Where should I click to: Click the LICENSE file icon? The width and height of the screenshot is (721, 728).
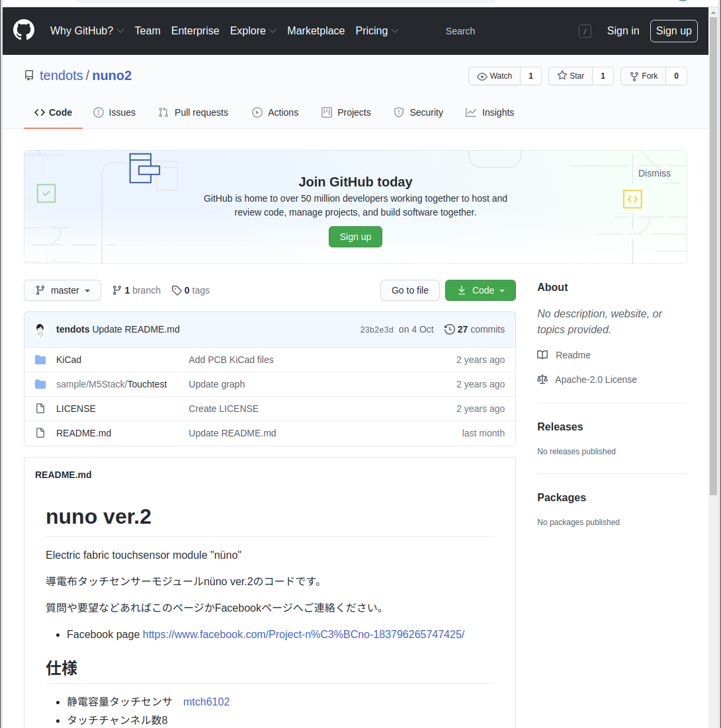point(40,409)
